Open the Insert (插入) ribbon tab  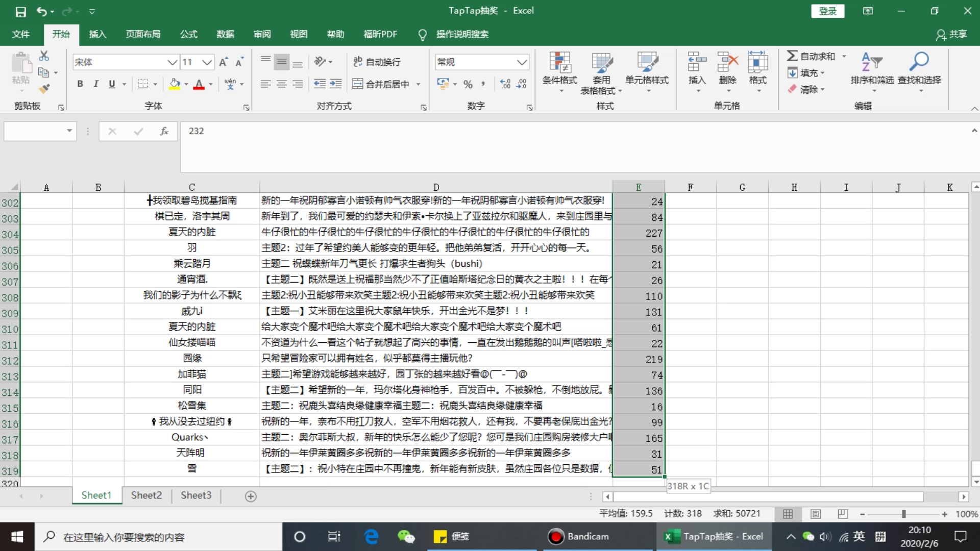click(97, 34)
